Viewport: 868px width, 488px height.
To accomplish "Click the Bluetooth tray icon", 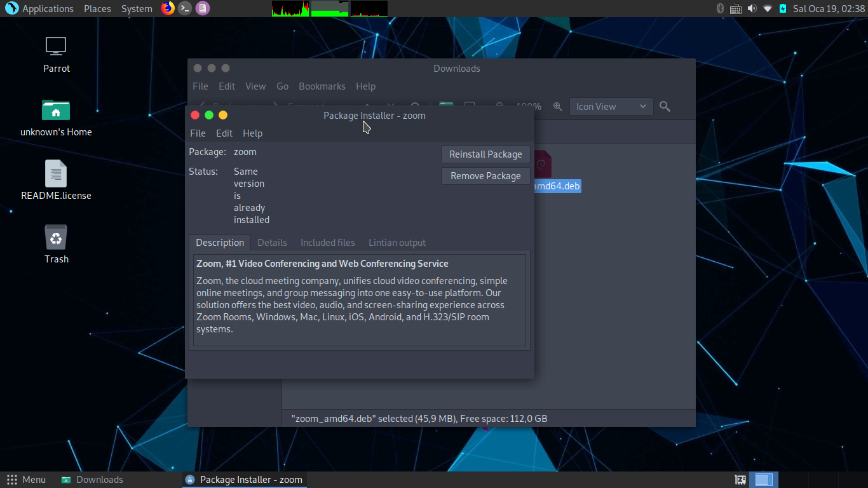I will coord(720,8).
